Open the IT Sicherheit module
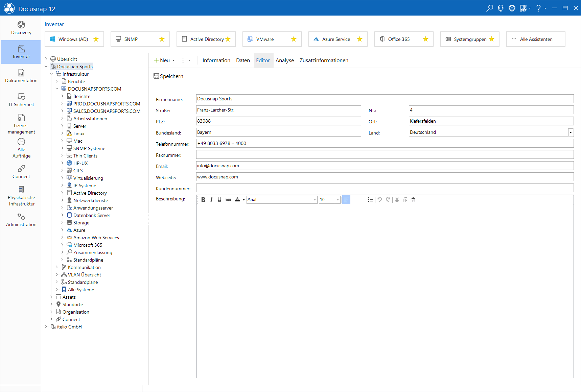Screen dimensions: 581x392 [x=21, y=100]
